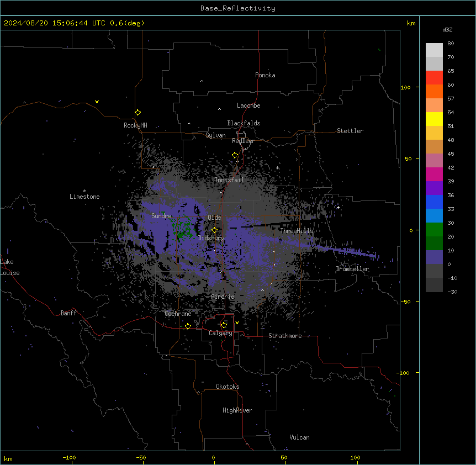The width and height of the screenshot is (476, 465).
Task: Click the Cochrane label
Action: (178, 314)
